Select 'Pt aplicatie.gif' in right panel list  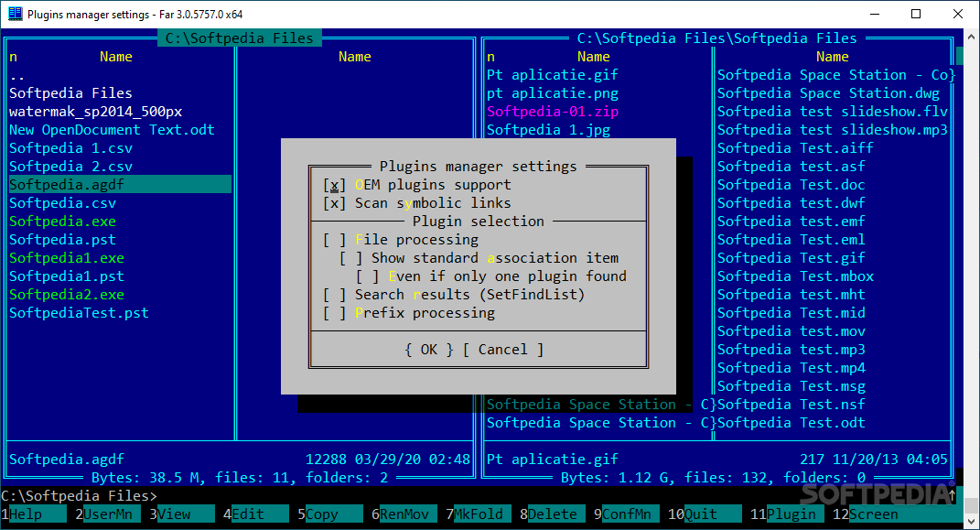click(x=553, y=75)
